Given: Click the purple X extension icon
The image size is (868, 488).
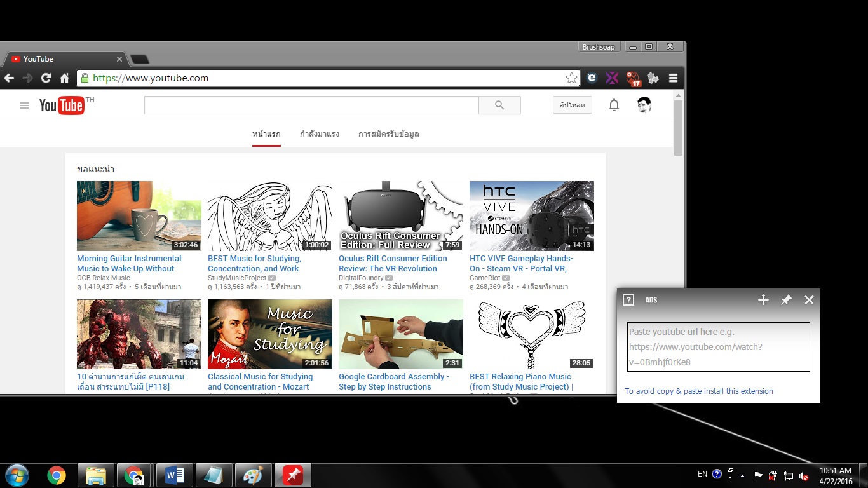Looking at the screenshot, I should (612, 78).
